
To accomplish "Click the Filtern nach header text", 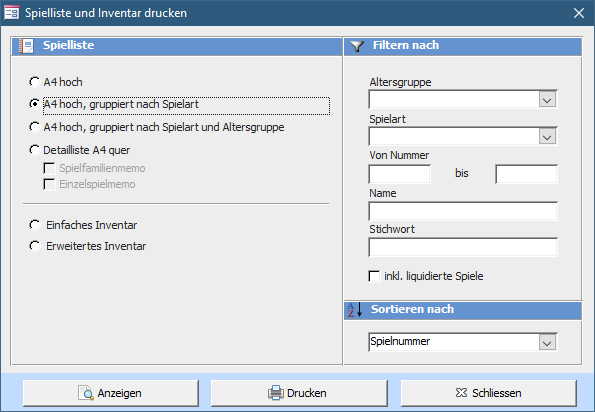I will pos(406,45).
